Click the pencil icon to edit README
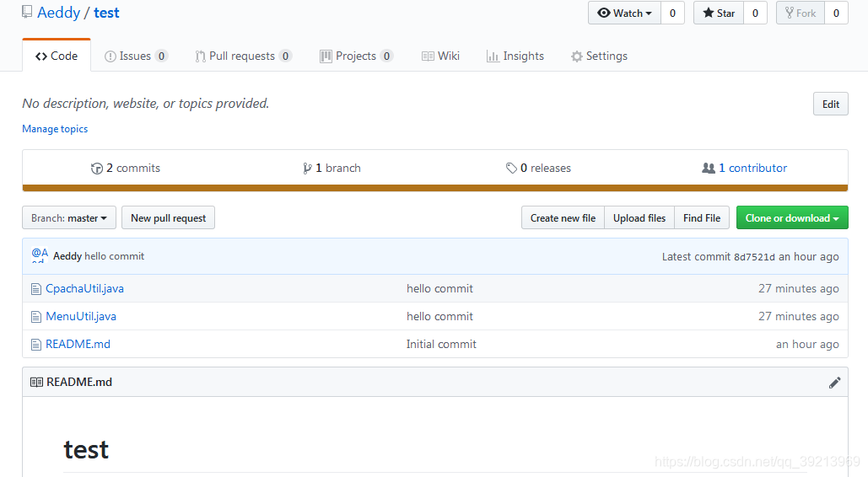 point(835,383)
